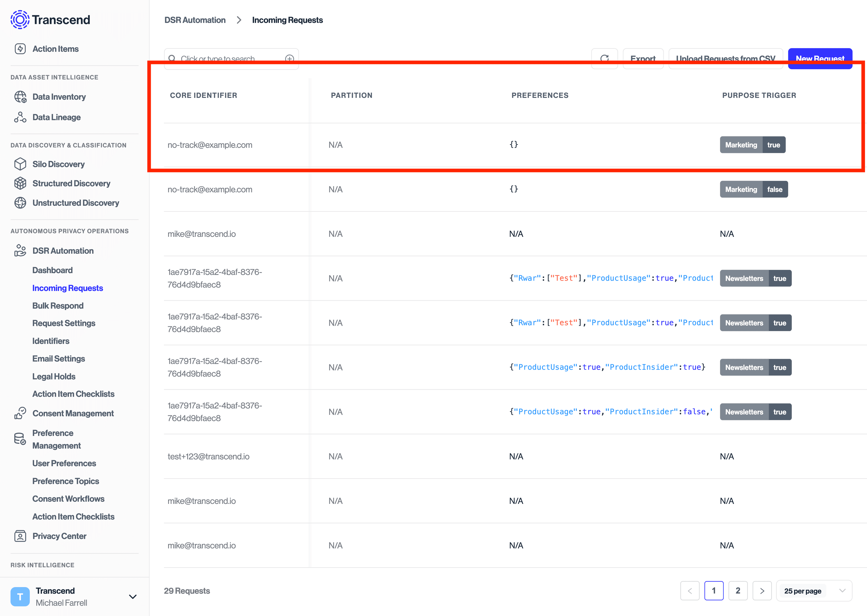Switch to Bulk Respond in sidebar
This screenshot has height=616, width=867.
pyautogui.click(x=58, y=306)
